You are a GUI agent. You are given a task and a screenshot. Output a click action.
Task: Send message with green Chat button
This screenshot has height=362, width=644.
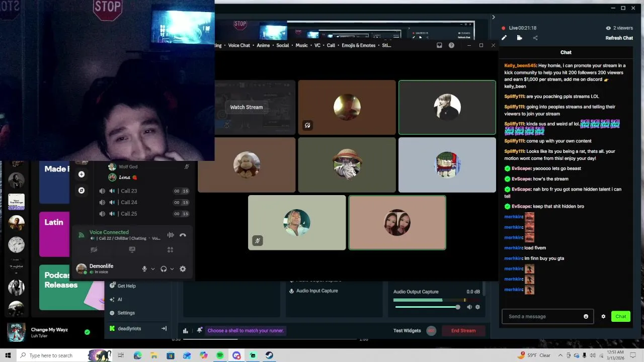[620, 316]
